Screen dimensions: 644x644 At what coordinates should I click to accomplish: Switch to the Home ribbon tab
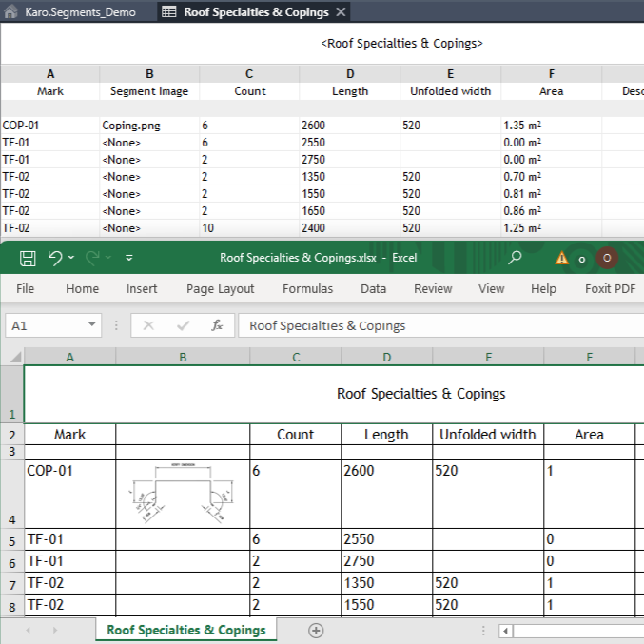tap(82, 289)
